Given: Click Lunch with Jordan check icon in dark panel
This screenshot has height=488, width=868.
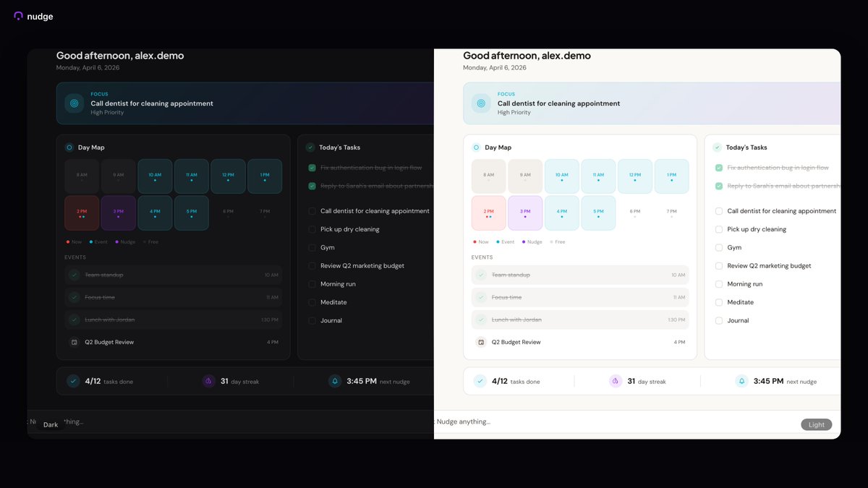Looking at the screenshot, I should pyautogui.click(x=74, y=320).
